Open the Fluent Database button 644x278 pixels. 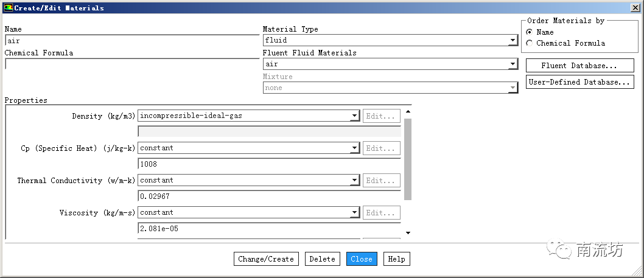click(579, 66)
